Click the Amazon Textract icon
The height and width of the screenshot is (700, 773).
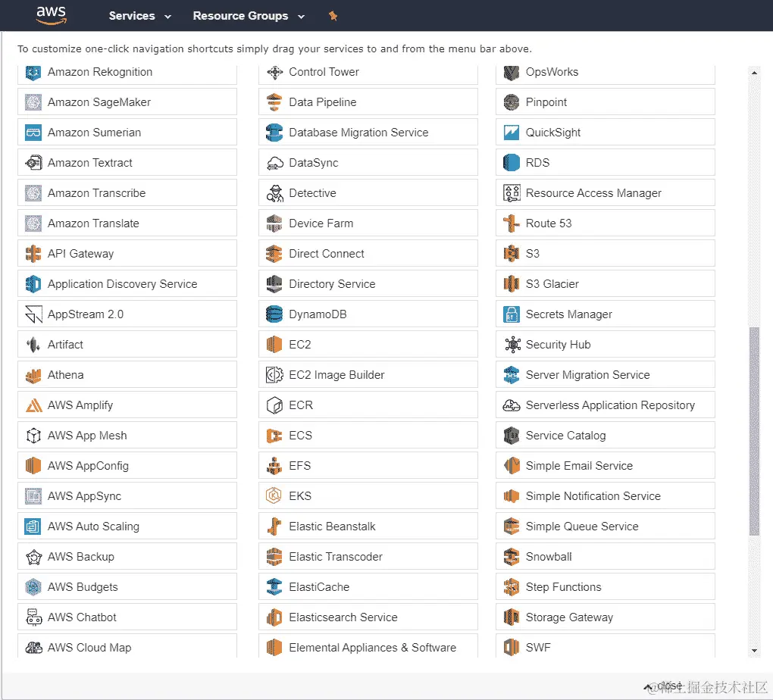[33, 163]
